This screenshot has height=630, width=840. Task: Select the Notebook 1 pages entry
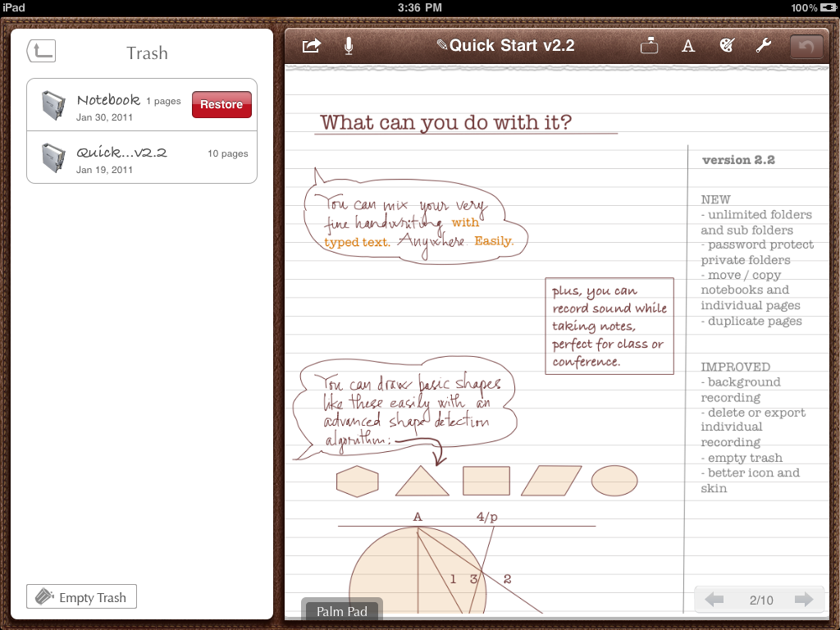coord(142,105)
